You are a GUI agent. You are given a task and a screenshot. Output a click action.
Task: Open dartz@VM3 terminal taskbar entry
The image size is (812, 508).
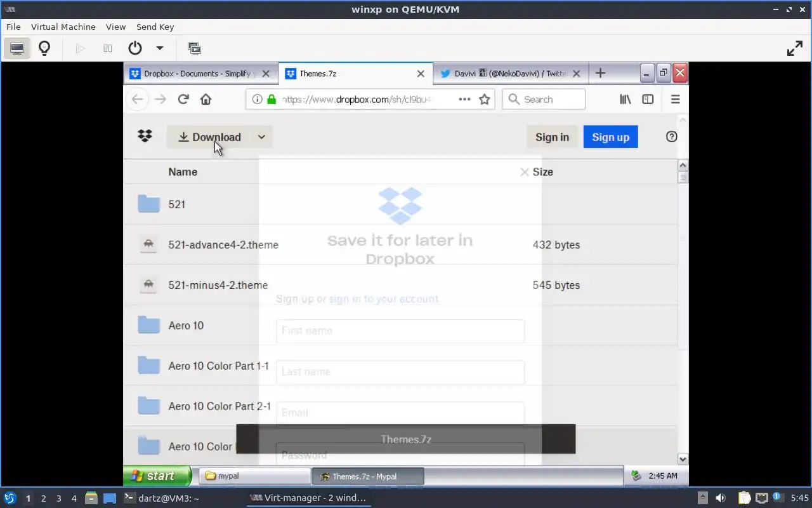pos(161,498)
